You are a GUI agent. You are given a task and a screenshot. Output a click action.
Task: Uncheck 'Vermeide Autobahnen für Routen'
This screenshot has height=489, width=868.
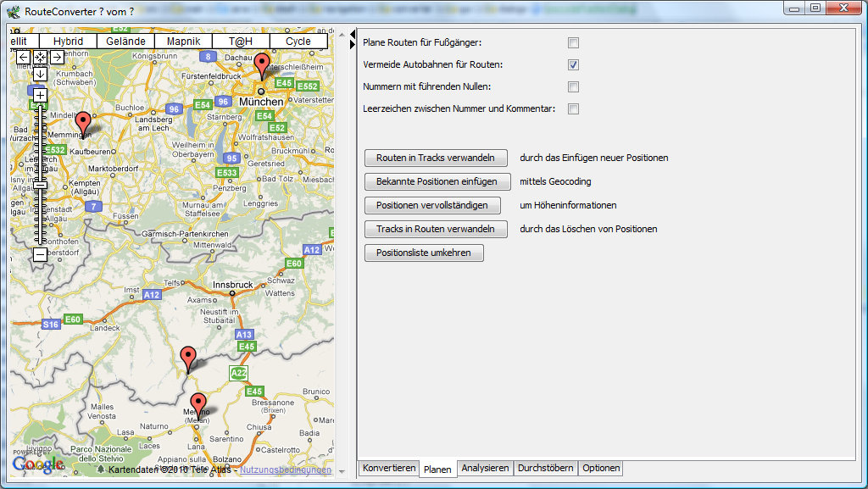[x=574, y=64]
